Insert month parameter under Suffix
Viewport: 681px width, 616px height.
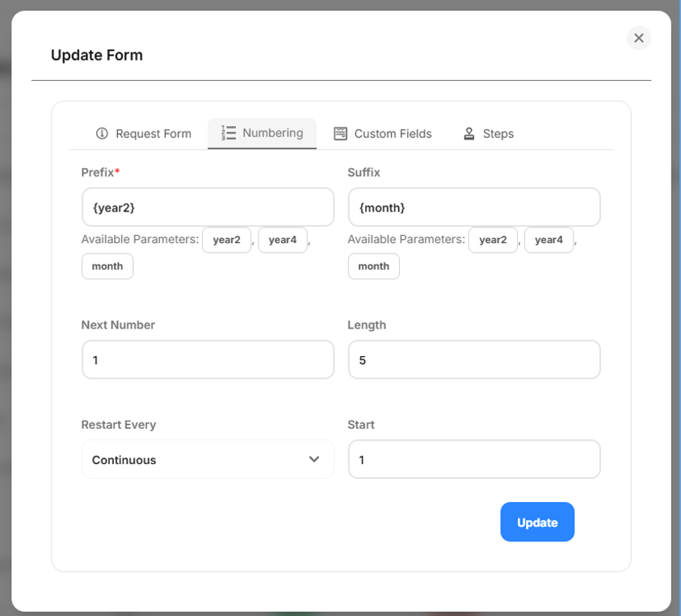pyautogui.click(x=373, y=266)
